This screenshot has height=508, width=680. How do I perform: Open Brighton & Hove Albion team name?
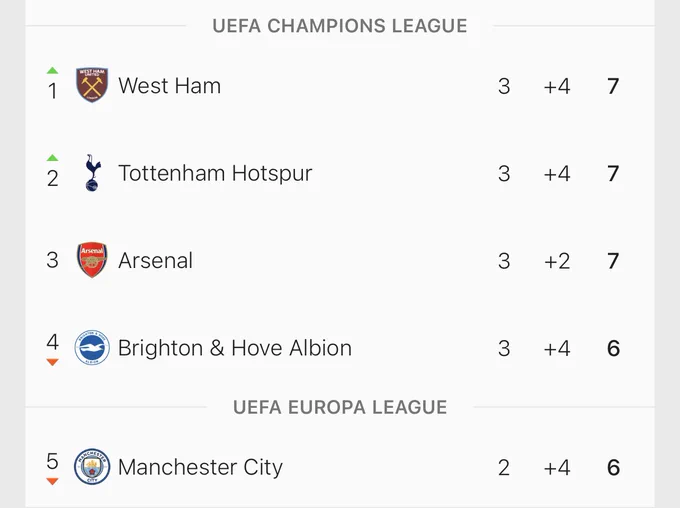[235, 348]
